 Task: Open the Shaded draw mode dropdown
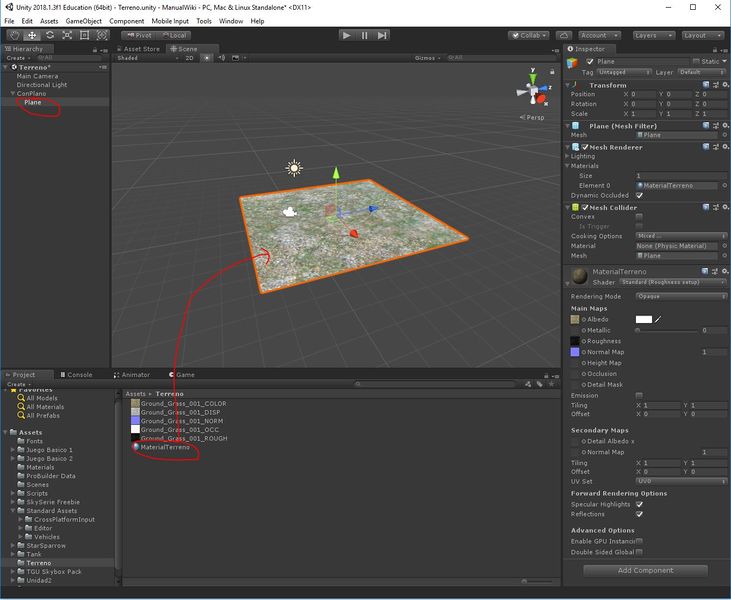(147, 58)
